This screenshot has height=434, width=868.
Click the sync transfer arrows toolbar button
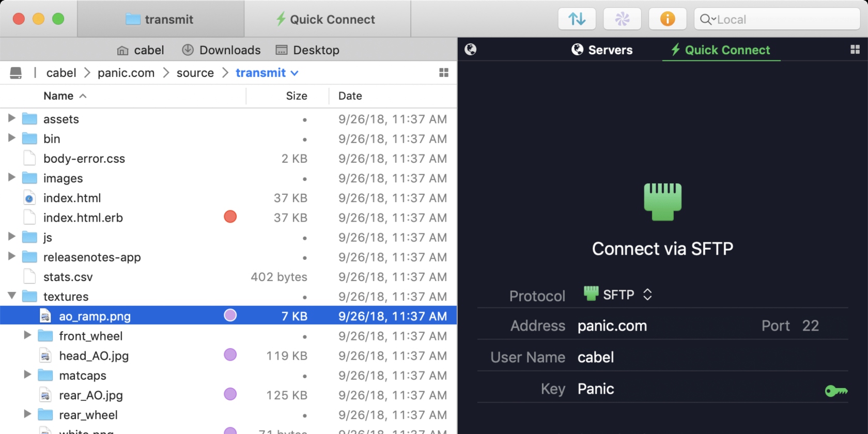pos(577,20)
